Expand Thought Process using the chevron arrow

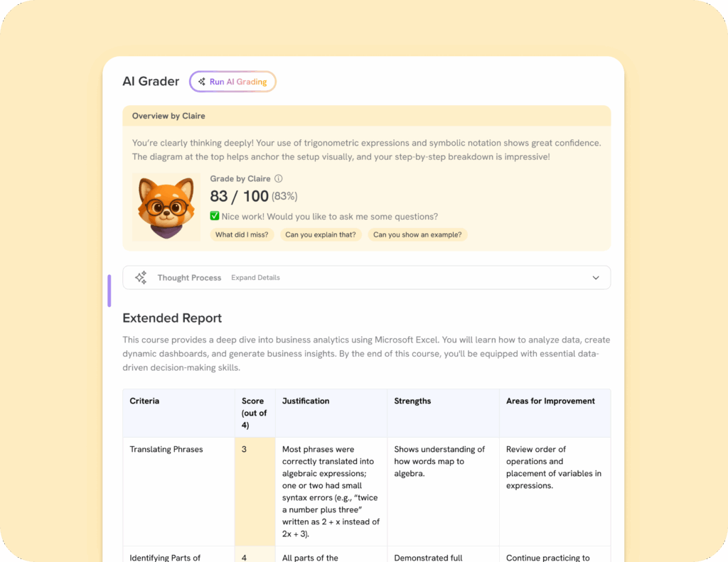(596, 278)
